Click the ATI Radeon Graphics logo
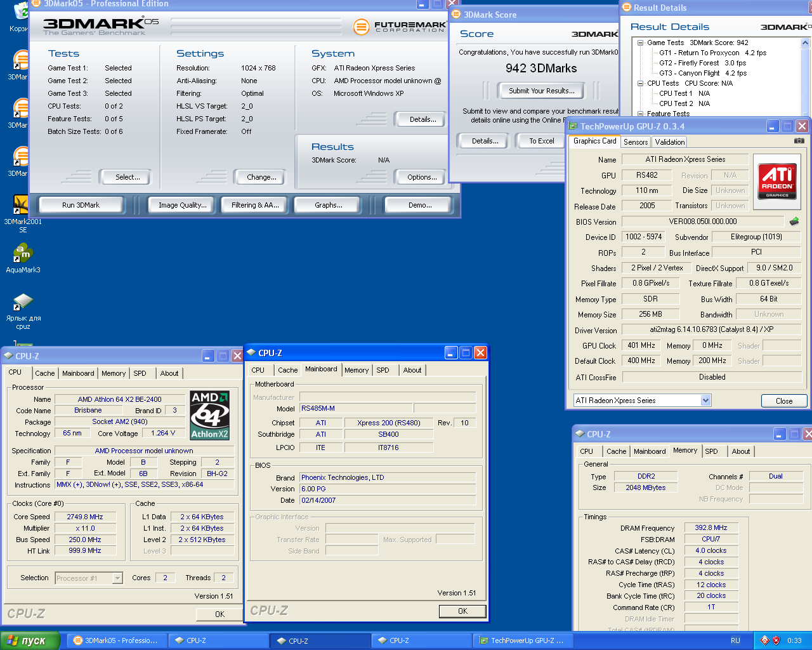 point(776,182)
